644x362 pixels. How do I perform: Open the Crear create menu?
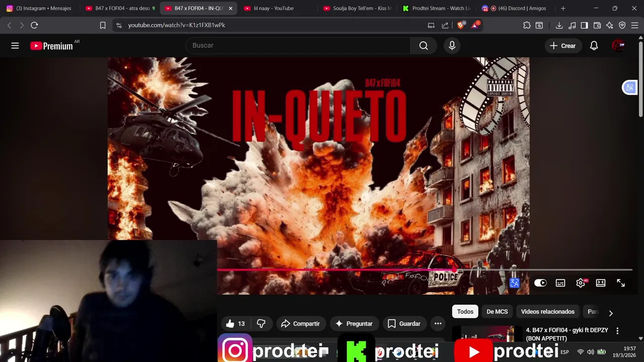pyautogui.click(x=562, y=46)
